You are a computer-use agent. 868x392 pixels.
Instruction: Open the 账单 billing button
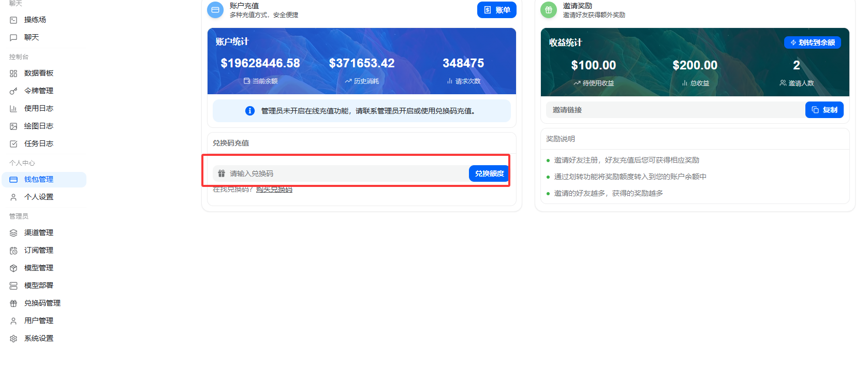pos(497,10)
